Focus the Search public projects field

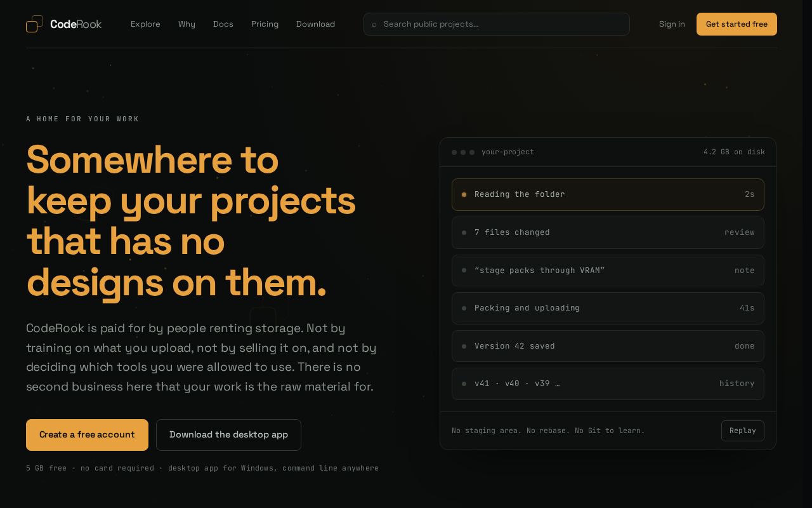pos(497,24)
